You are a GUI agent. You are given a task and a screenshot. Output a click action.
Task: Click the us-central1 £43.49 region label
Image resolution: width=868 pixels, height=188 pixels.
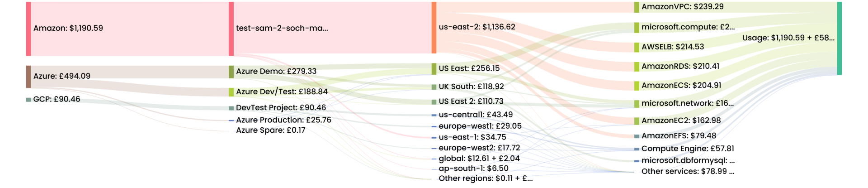point(476,115)
